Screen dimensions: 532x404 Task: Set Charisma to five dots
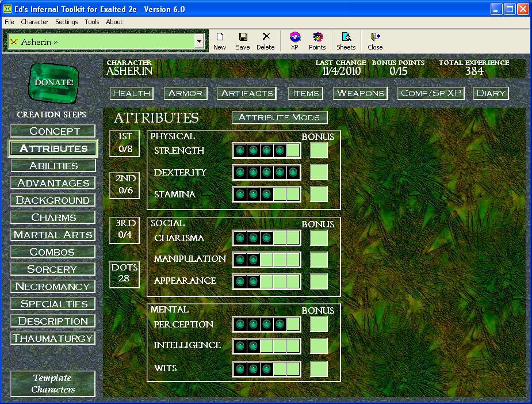pos(293,238)
